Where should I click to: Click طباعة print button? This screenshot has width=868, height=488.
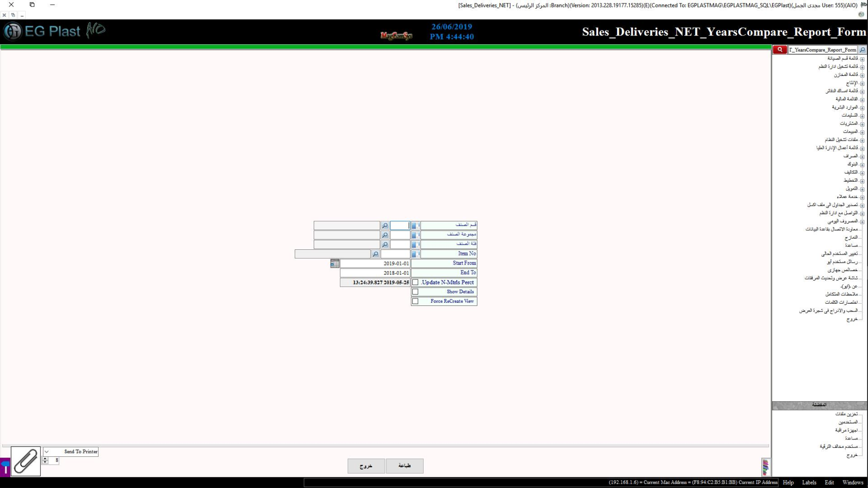[404, 466]
